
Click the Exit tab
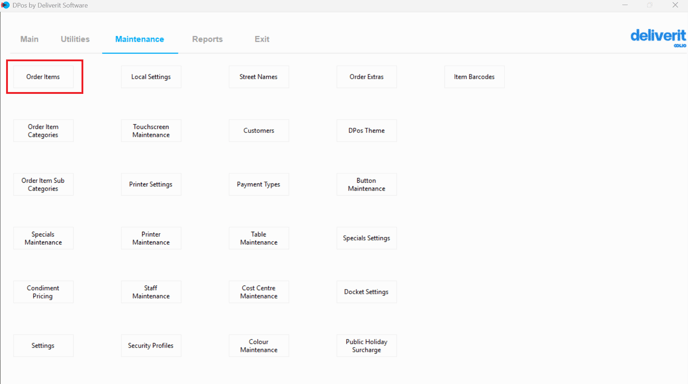pyautogui.click(x=262, y=39)
